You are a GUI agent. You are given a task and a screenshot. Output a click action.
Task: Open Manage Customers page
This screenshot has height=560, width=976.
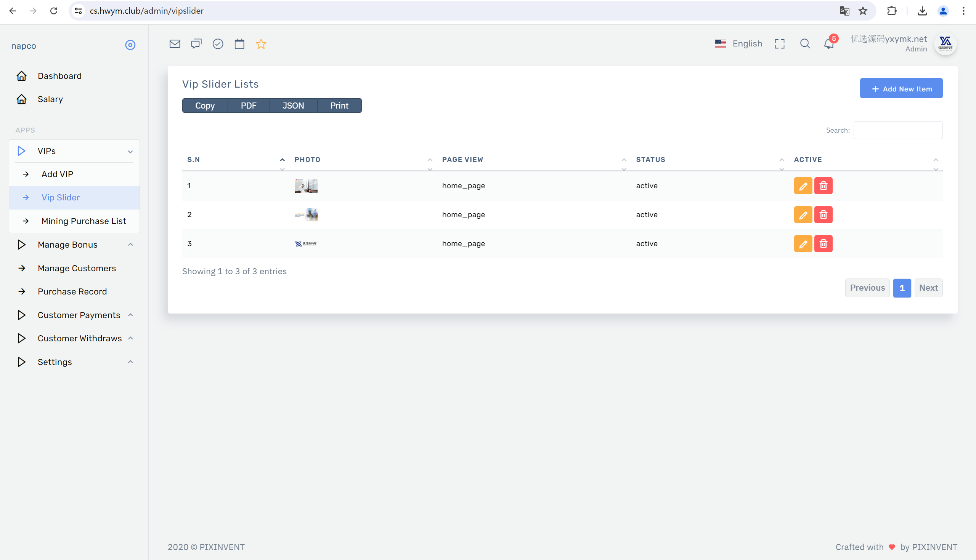coord(74,268)
